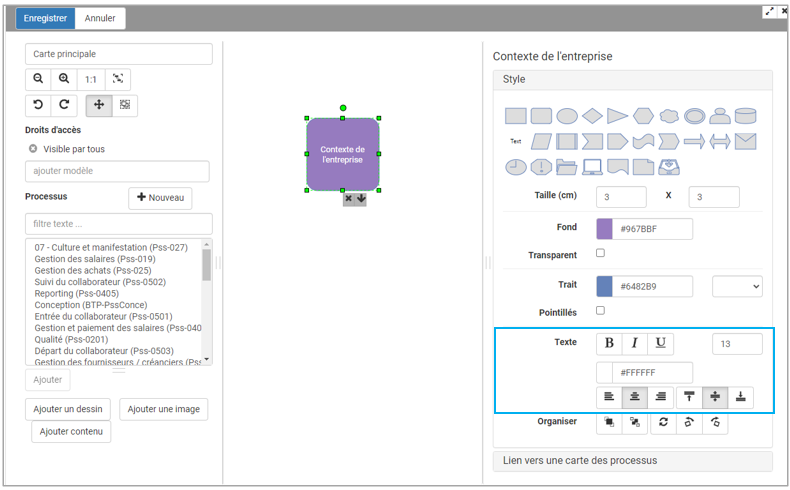
Task: Select the envelope shape
Action: (745, 142)
